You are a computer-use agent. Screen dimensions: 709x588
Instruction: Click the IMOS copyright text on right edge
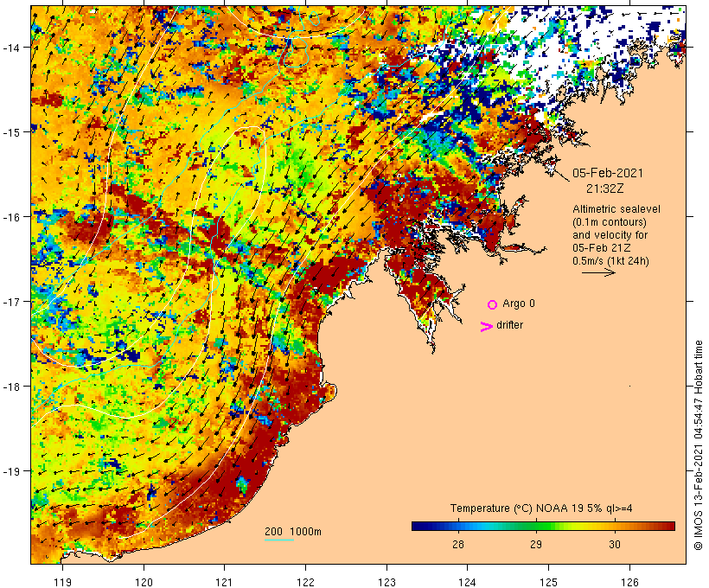698,445
